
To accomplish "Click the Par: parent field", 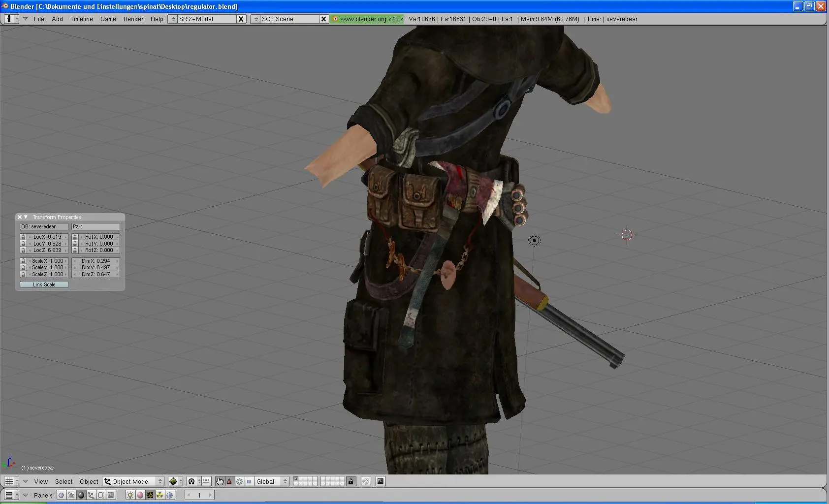I will [x=96, y=226].
